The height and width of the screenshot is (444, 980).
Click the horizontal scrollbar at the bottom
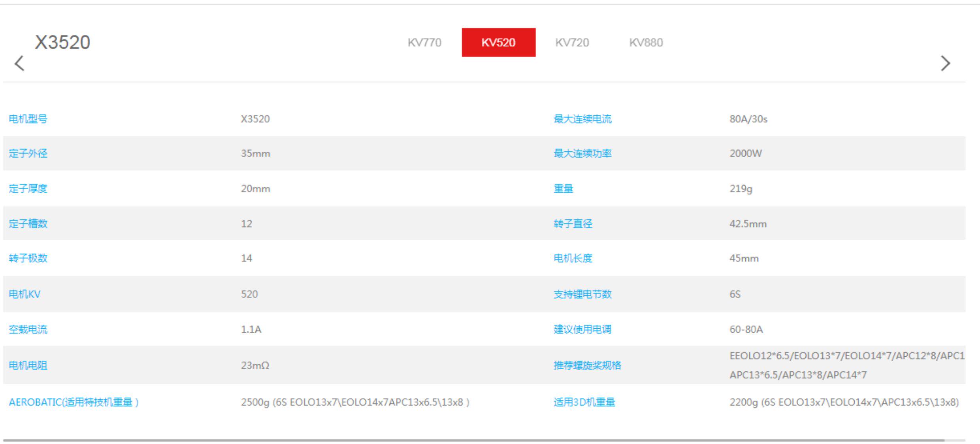pyautogui.click(x=474, y=440)
